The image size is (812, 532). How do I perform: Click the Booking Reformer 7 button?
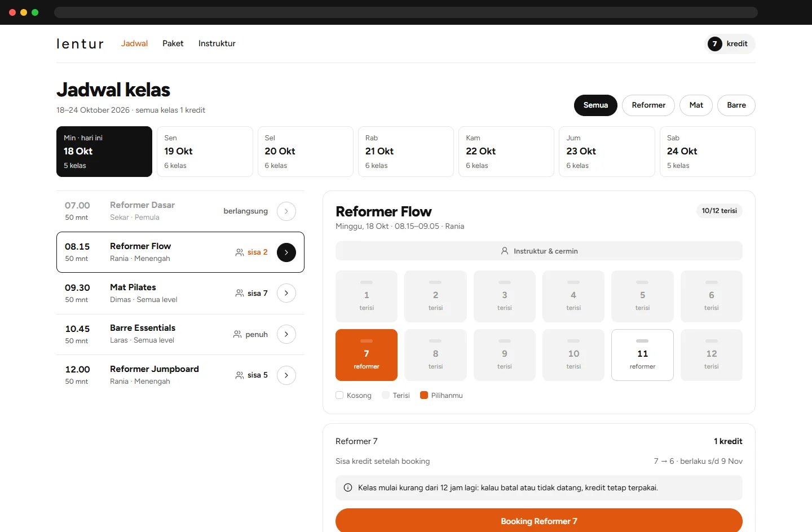pyautogui.click(x=539, y=521)
